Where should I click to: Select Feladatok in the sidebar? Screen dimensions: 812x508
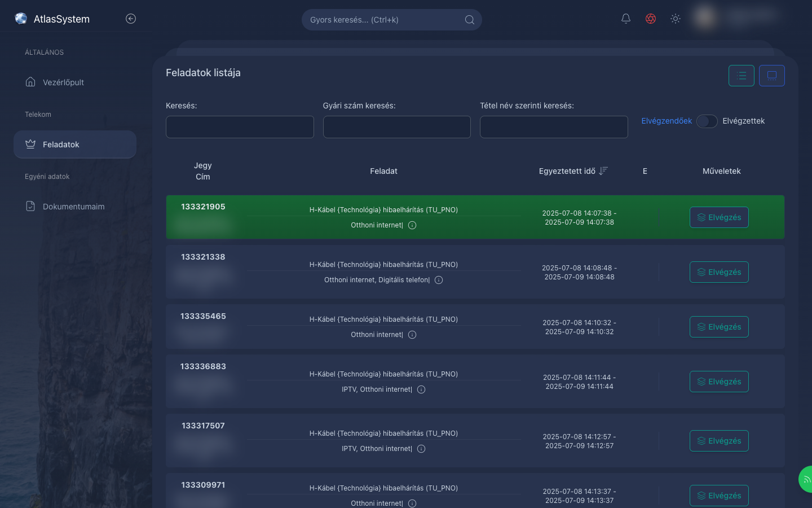75,144
